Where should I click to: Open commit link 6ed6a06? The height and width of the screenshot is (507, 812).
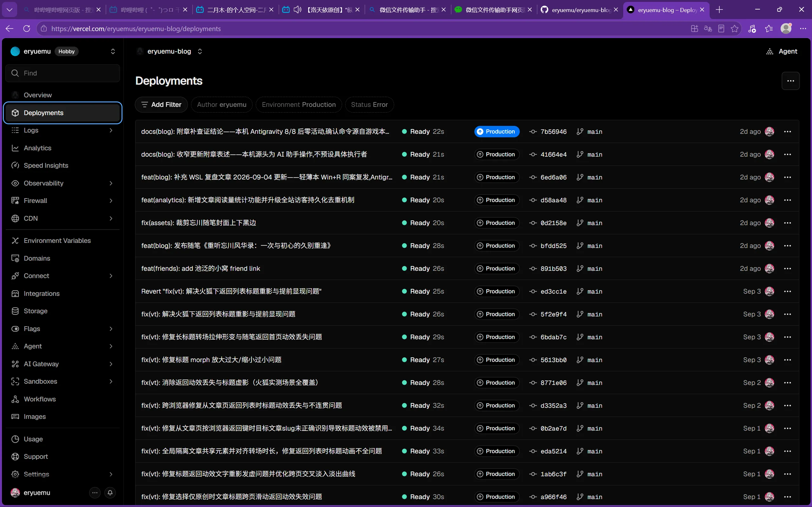pyautogui.click(x=553, y=177)
